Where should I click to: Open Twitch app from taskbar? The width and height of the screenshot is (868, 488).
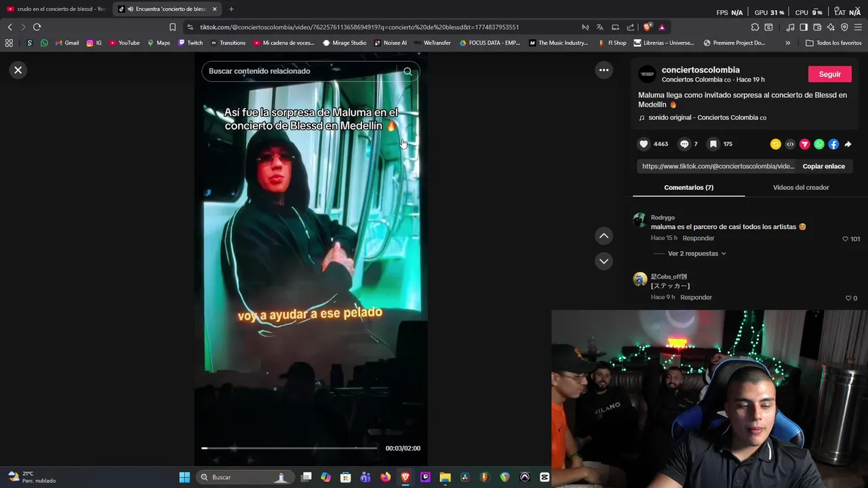coord(425,477)
